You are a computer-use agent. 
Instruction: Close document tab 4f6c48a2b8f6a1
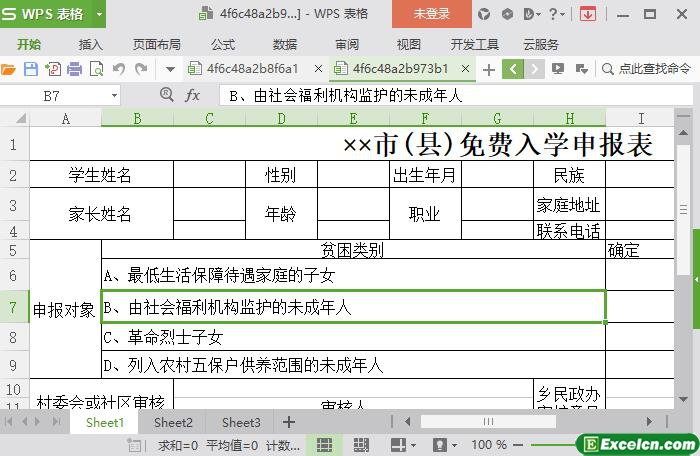point(318,69)
